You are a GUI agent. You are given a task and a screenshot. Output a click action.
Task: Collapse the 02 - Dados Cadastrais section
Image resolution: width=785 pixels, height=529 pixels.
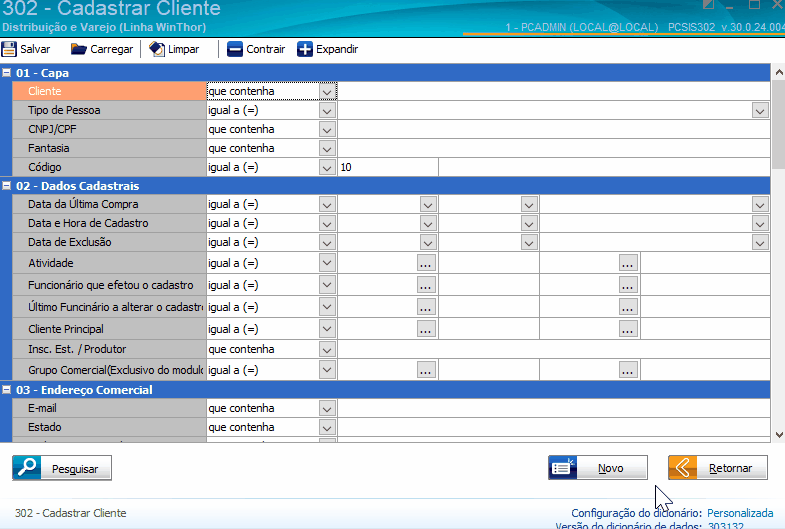pyautogui.click(x=7, y=186)
